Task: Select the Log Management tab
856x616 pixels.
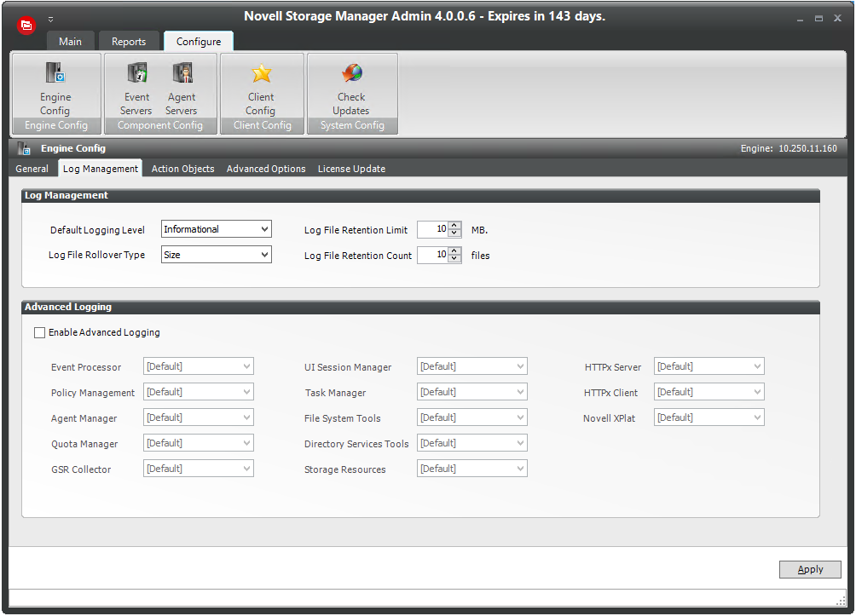Action: 101,169
